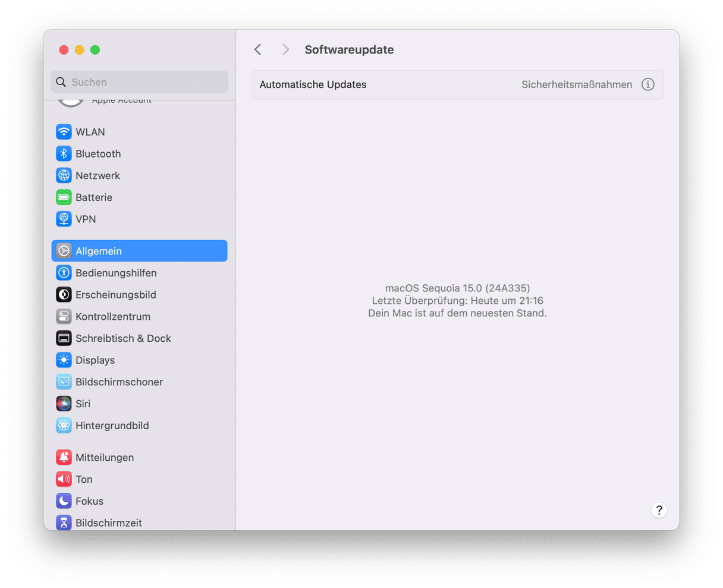Viewport: 723px width, 588px height.
Task: Open WLAN settings via Wi-Fi icon
Action: point(64,132)
